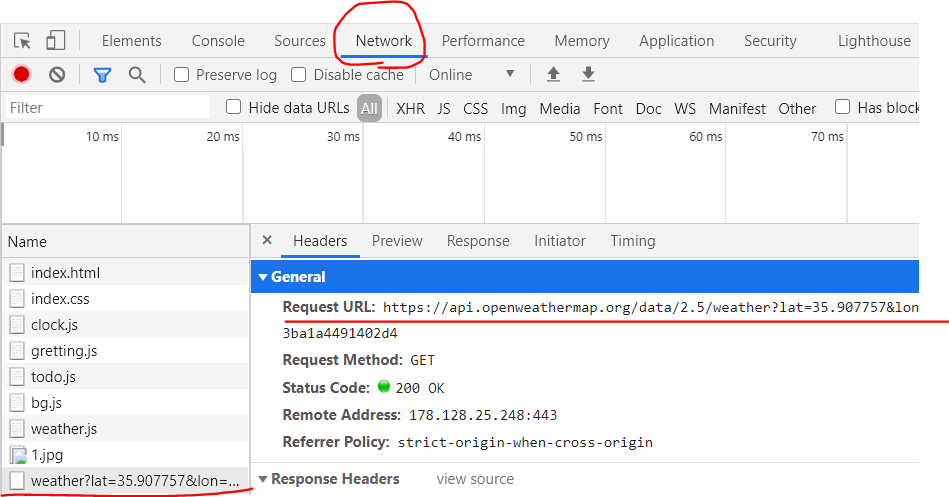The width and height of the screenshot is (949, 497).
Task: Activate the inspect element picker icon
Action: point(22,41)
